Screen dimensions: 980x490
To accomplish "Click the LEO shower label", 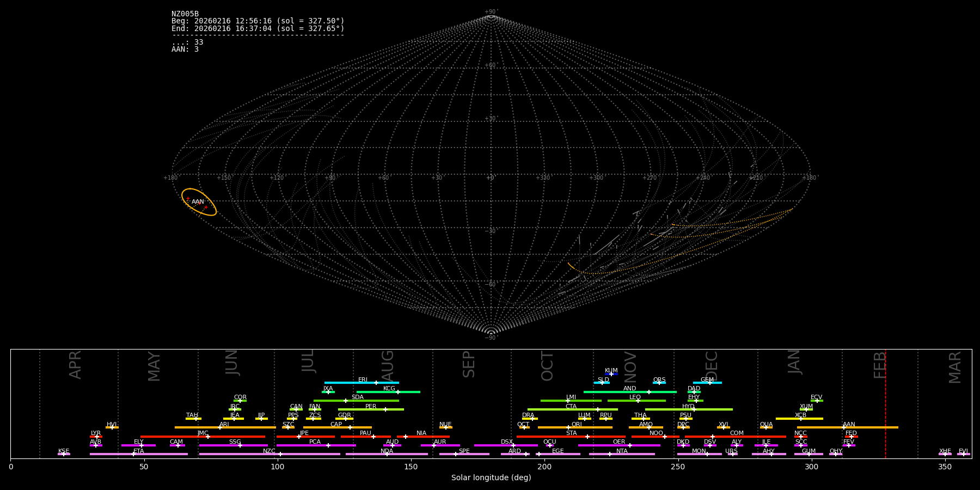I will (635, 397).
